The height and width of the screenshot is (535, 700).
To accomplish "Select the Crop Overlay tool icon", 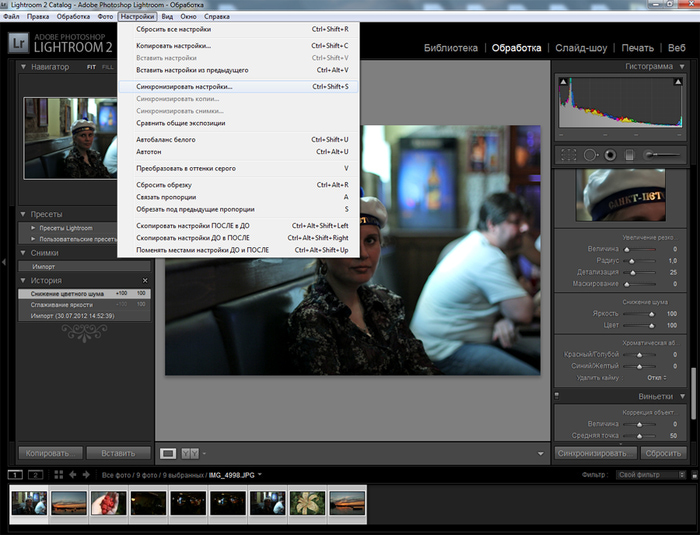I will 568,155.
